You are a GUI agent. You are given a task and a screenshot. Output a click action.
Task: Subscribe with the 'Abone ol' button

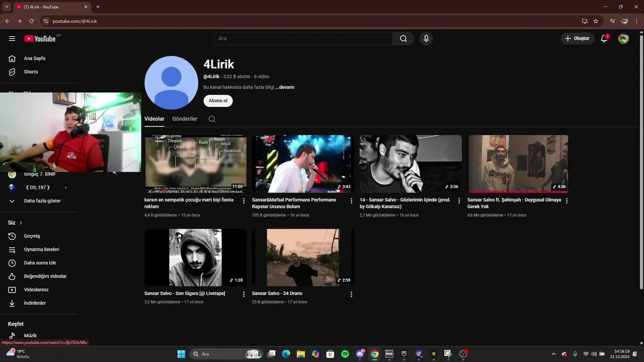(x=218, y=101)
